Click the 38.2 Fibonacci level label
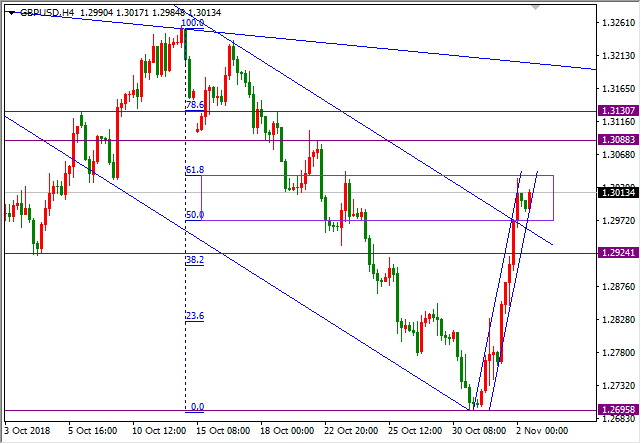This screenshot has height=444, width=641. 194,259
